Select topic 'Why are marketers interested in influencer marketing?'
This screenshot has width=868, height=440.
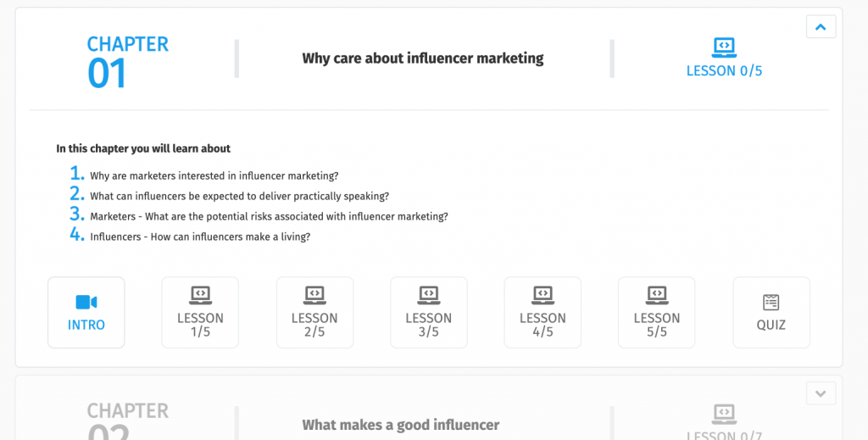[214, 176]
